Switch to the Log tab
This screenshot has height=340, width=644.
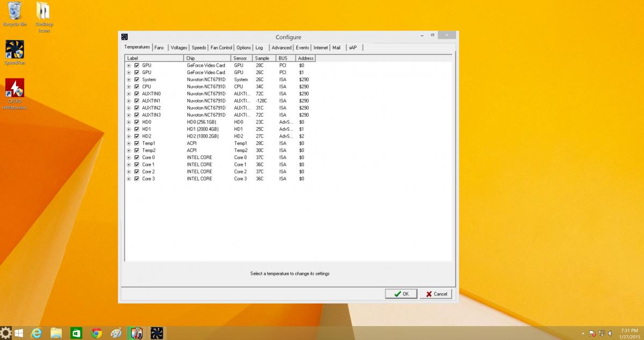click(x=259, y=48)
